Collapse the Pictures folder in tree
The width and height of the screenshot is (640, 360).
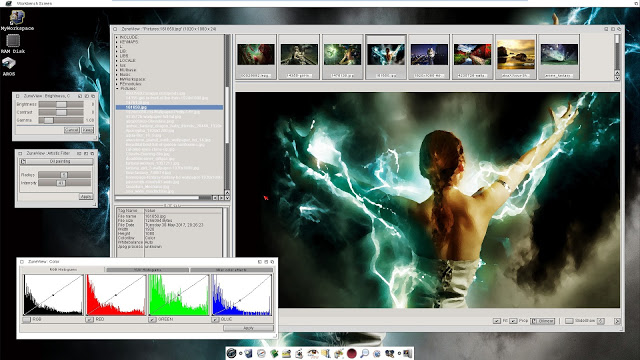(117, 88)
